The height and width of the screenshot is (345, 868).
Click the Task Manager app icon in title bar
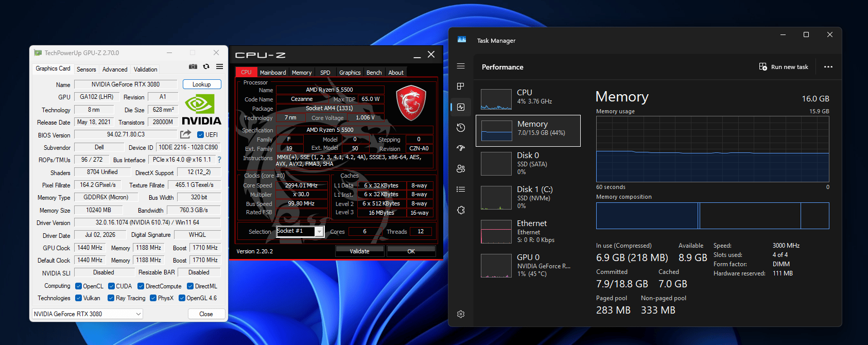point(462,40)
